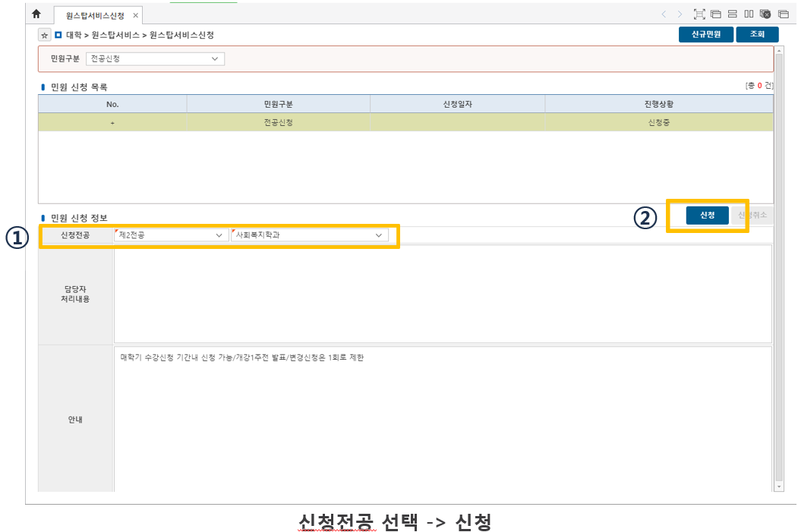This screenshot has width=798, height=532.
Task: Tile windows vertically side by side
Action: (x=749, y=14)
